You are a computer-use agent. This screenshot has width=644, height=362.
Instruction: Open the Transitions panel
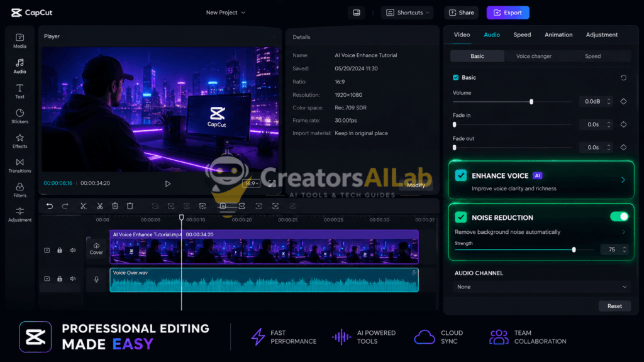19,165
